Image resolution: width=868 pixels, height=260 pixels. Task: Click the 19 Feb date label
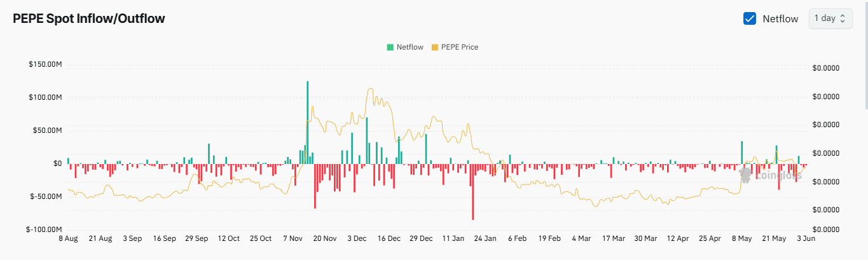549,239
